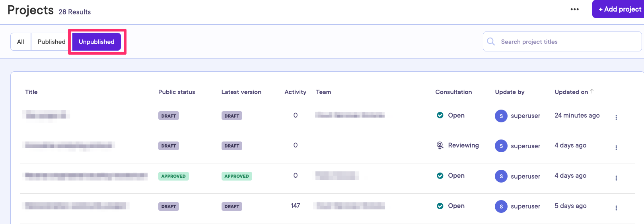Open row options for the approved project

point(616,178)
